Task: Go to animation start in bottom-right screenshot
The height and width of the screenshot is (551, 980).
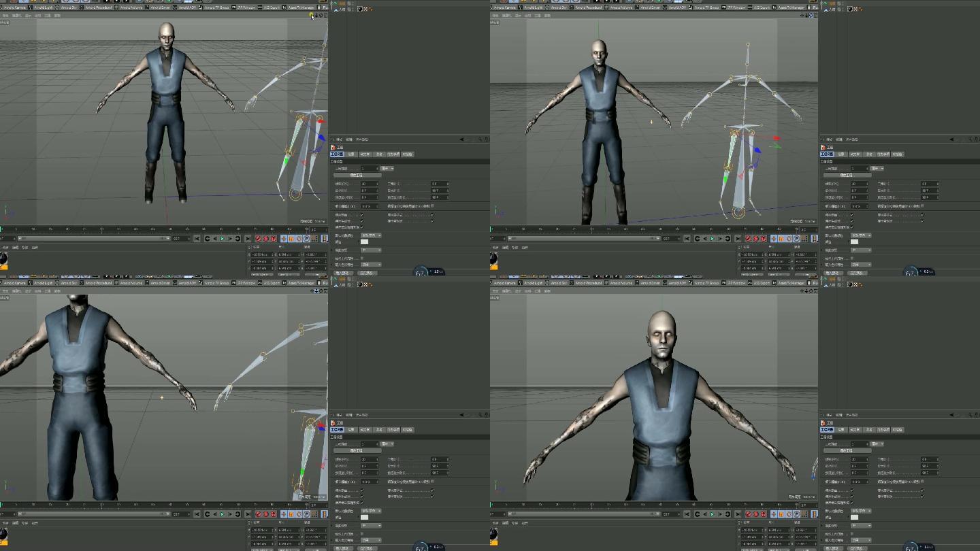Action: (x=687, y=514)
